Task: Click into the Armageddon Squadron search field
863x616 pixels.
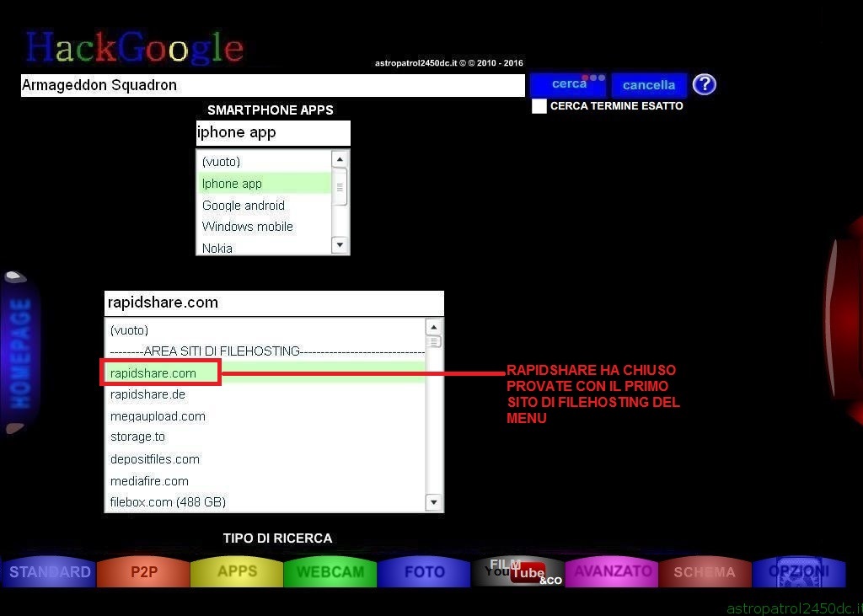Action: pyautogui.click(x=273, y=85)
